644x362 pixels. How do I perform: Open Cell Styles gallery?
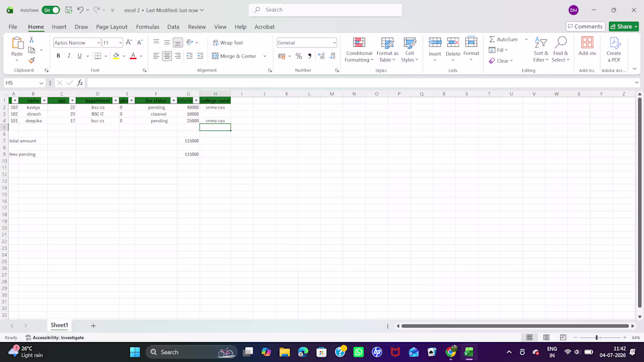[409, 50]
